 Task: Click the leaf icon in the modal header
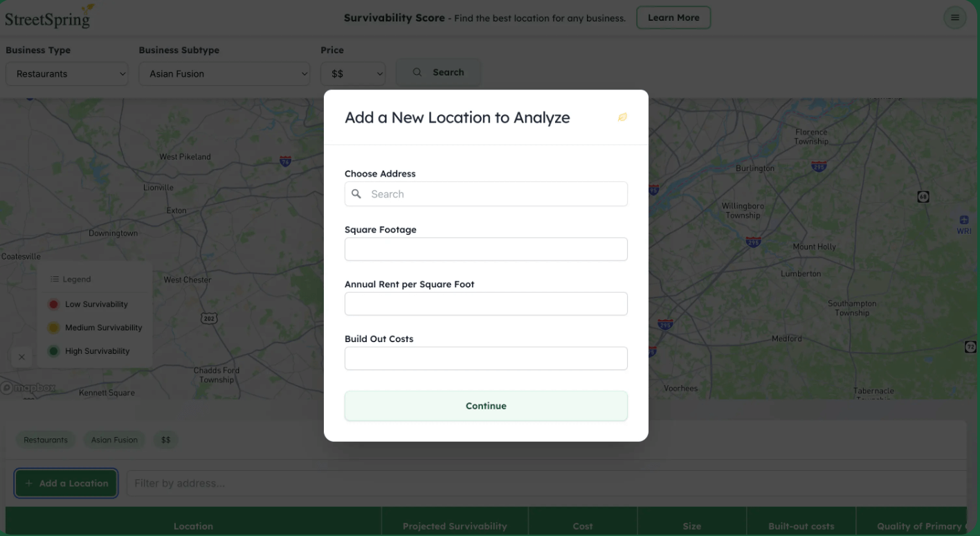coord(621,117)
